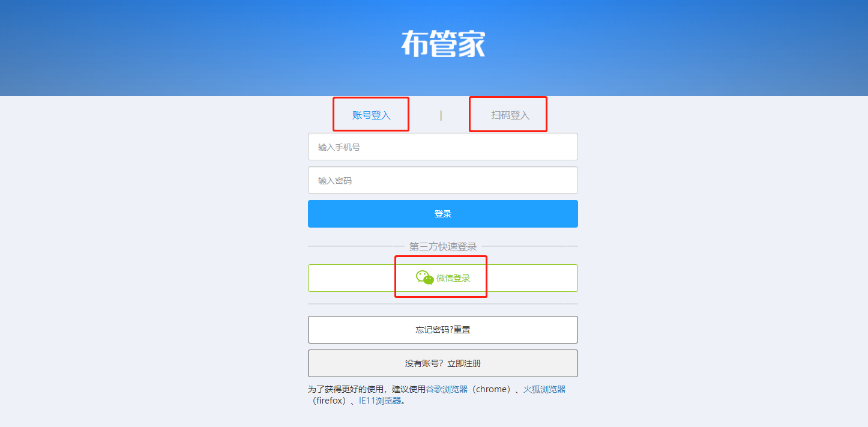Click the 布管家 logo in header
This screenshot has width=868, height=427.
click(x=443, y=44)
